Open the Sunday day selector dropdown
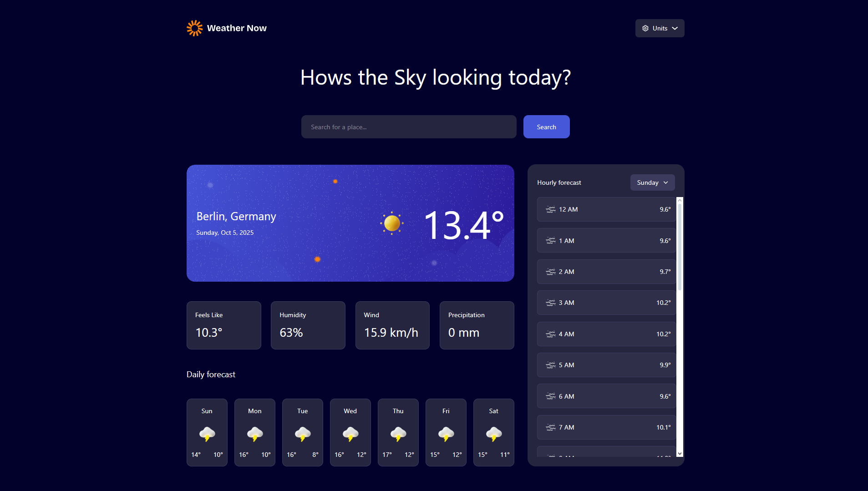Screen dimensions: 868x491 click(652, 182)
